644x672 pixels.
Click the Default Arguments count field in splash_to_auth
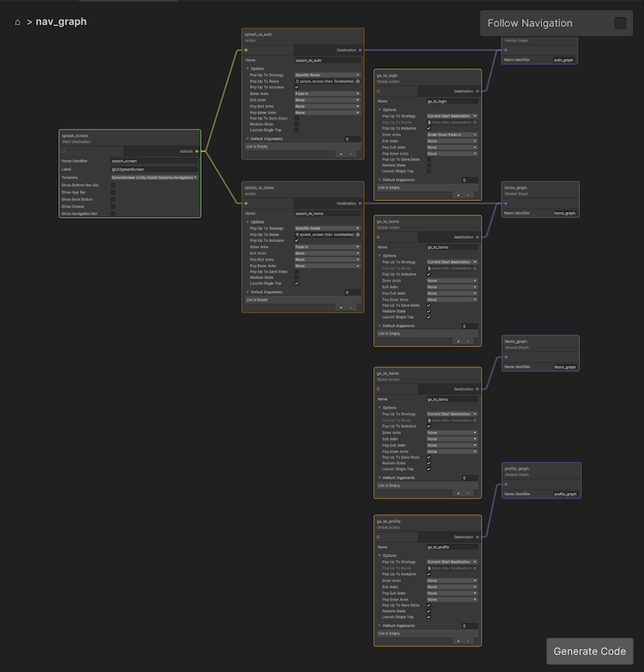click(x=352, y=139)
